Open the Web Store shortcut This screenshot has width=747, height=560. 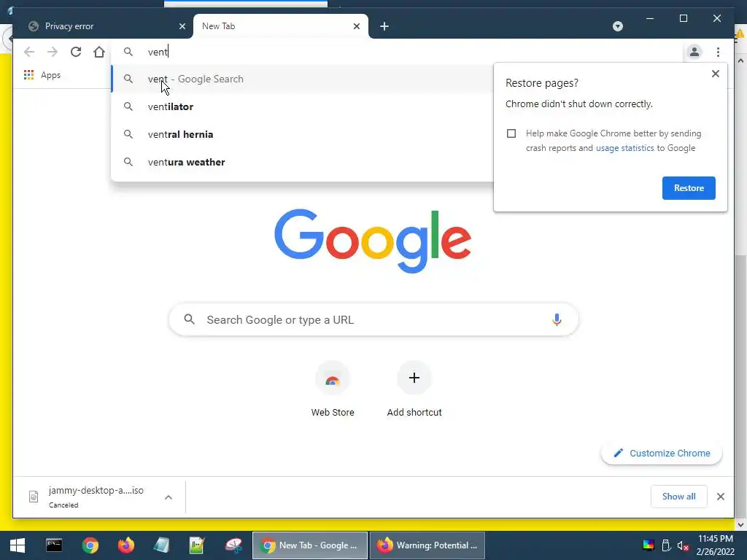[x=333, y=390]
